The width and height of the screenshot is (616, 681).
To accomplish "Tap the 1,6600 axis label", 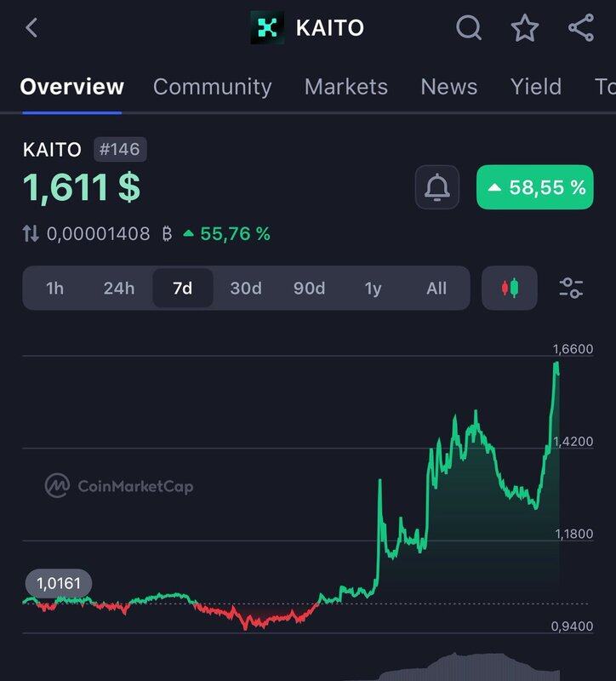I will 573,349.
